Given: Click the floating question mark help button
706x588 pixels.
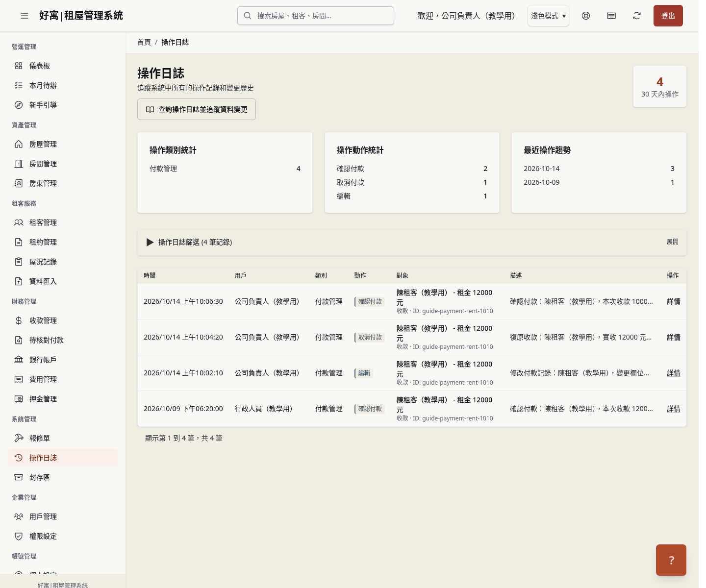Looking at the screenshot, I should tap(671, 560).
